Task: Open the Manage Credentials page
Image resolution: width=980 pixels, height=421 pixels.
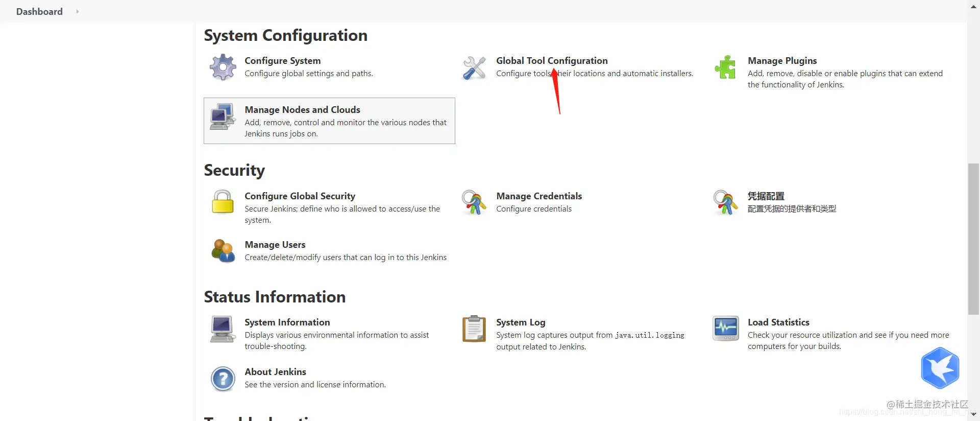Action: pyautogui.click(x=539, y=196)
